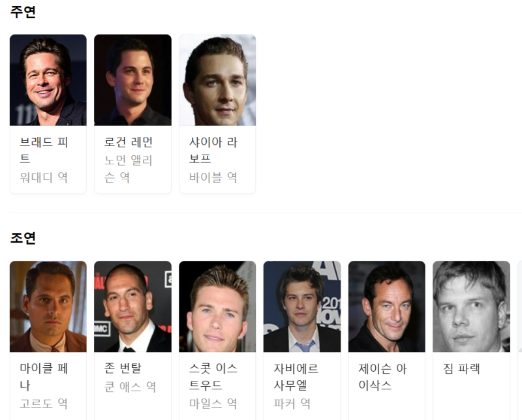Open the 샤이아 라보프 cast photo
The image size is (522, 420).
[217, 80]
